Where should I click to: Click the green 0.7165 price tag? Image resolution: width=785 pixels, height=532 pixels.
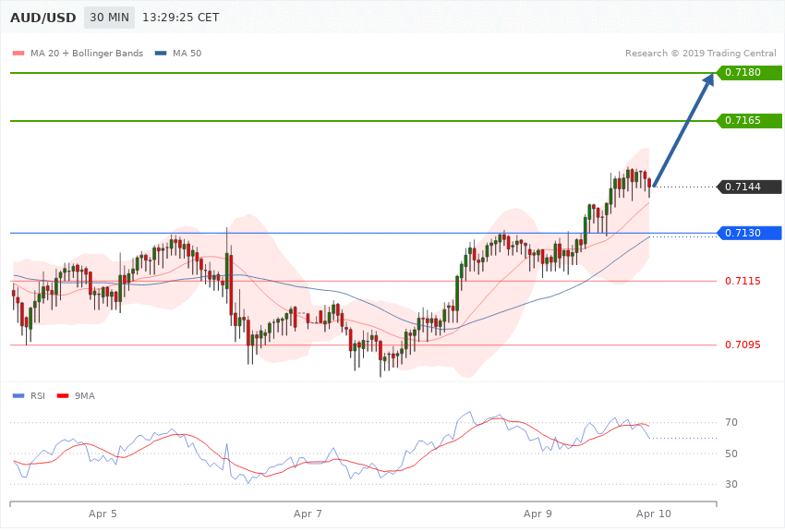(750, 121)
